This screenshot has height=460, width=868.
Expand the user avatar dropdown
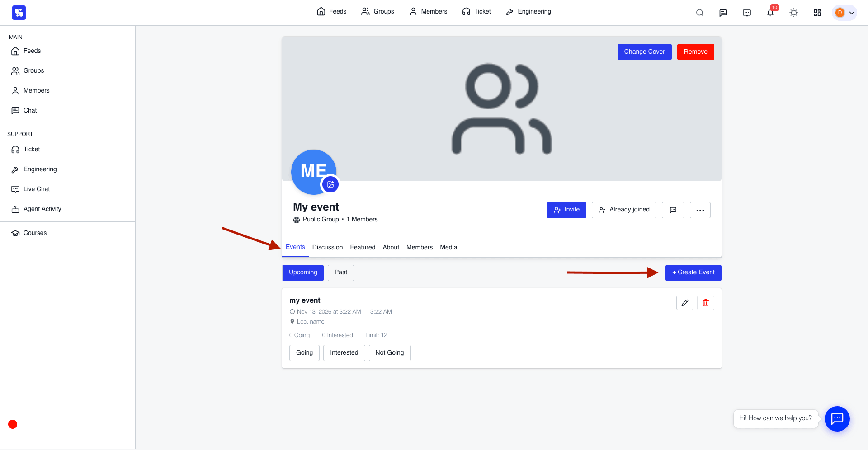[x=844, y=13]
